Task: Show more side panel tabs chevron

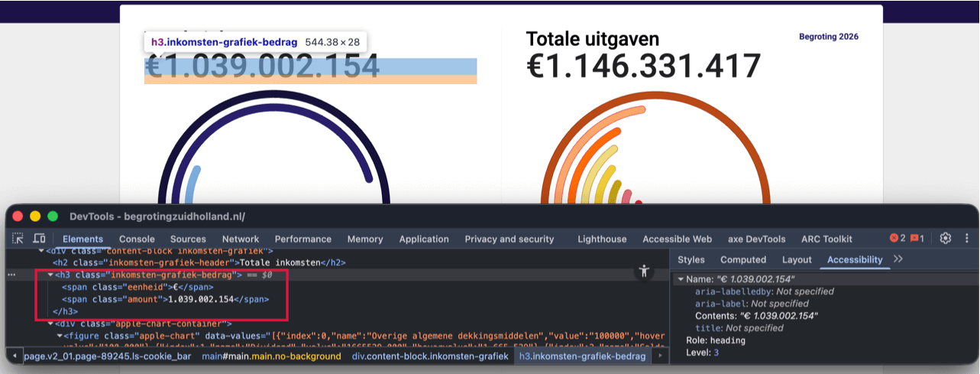Action: [898, 259]
